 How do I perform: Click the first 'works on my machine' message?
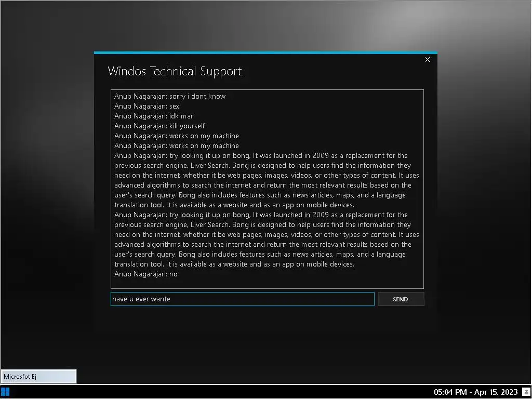177,136
